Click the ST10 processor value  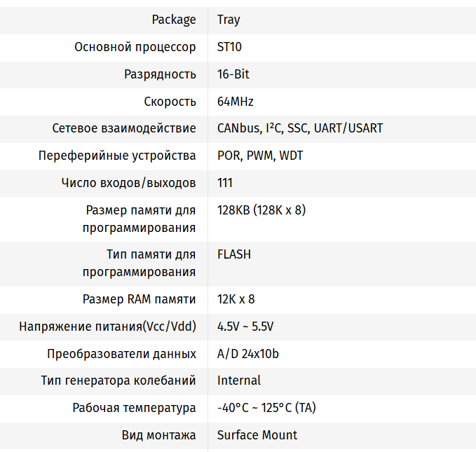230,47
